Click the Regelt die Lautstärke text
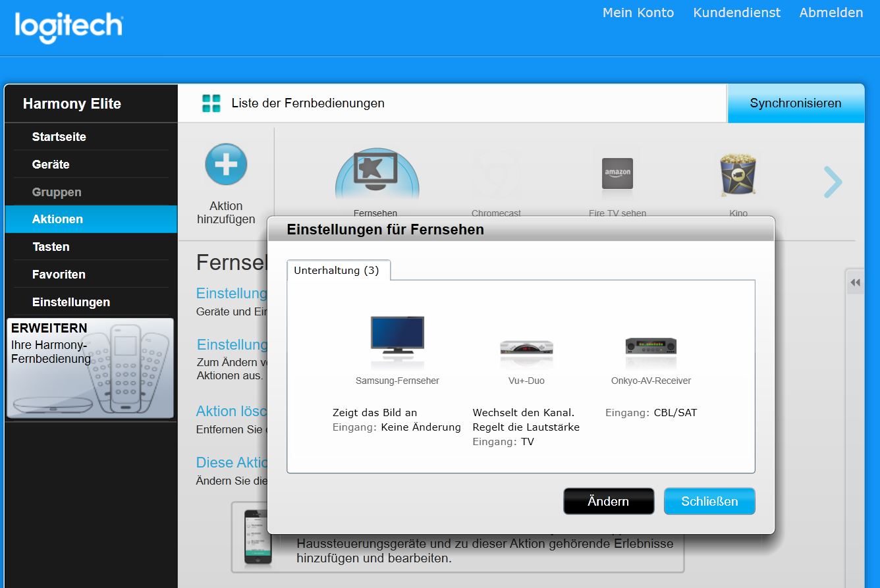 [526, 427]
